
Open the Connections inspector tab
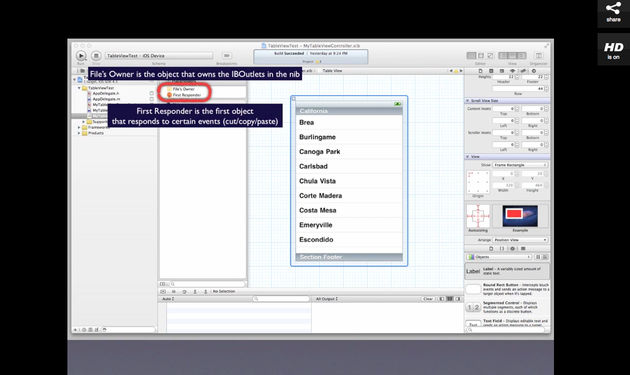click(534, 71)
